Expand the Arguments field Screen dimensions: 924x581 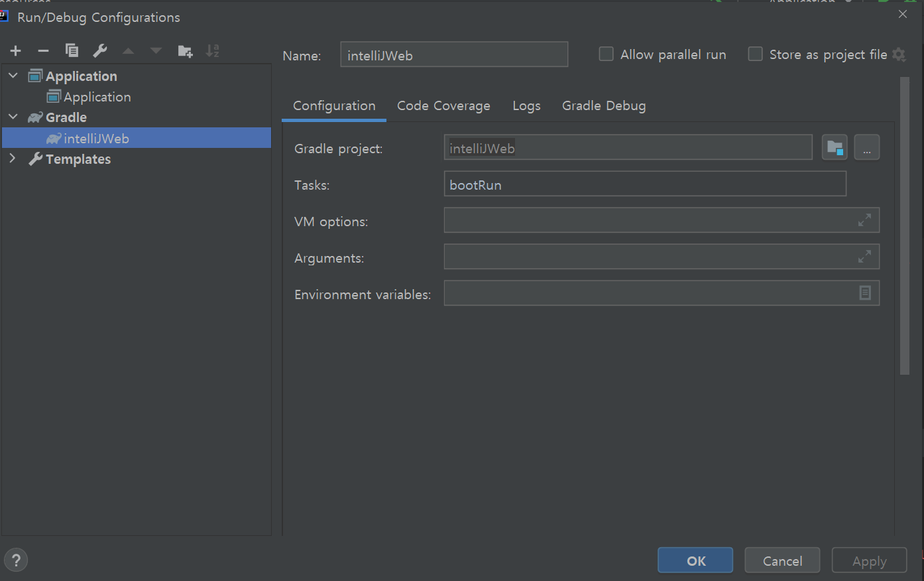point(864,257)
